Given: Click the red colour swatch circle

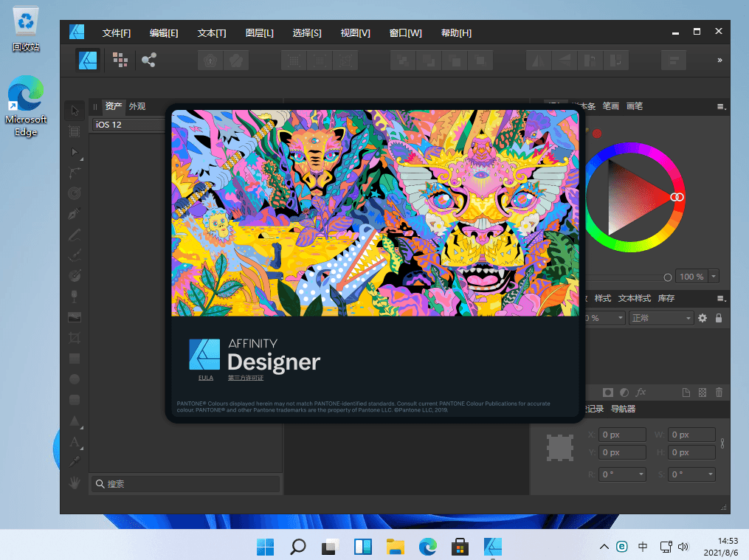Looking at the screenshot, I should tap(597, 134).
